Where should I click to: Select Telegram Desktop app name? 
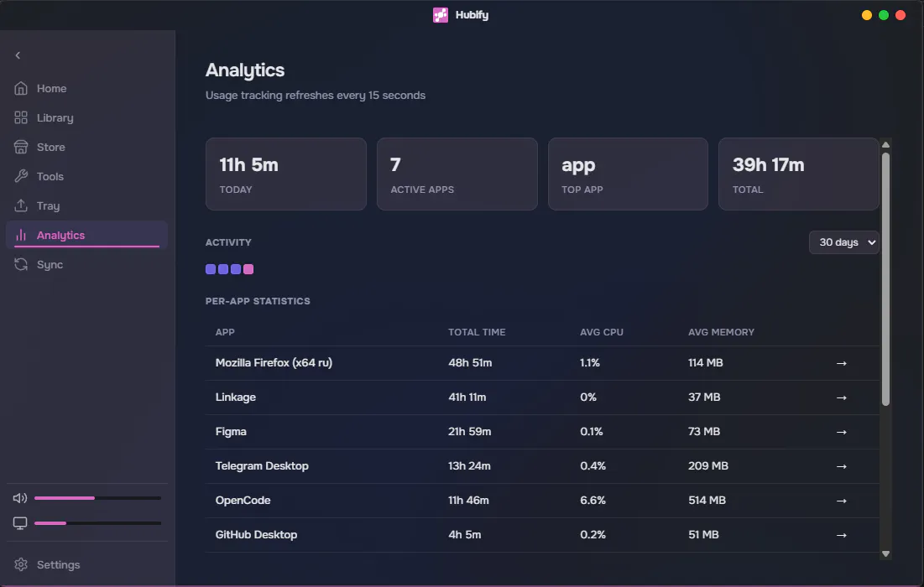pos(262,465)
